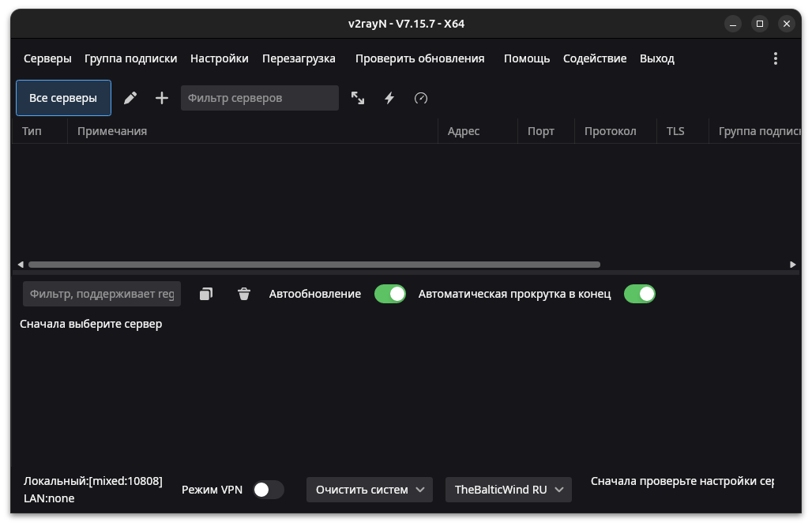
Task: Open the Серверы menu
Action: coord(47,58)
